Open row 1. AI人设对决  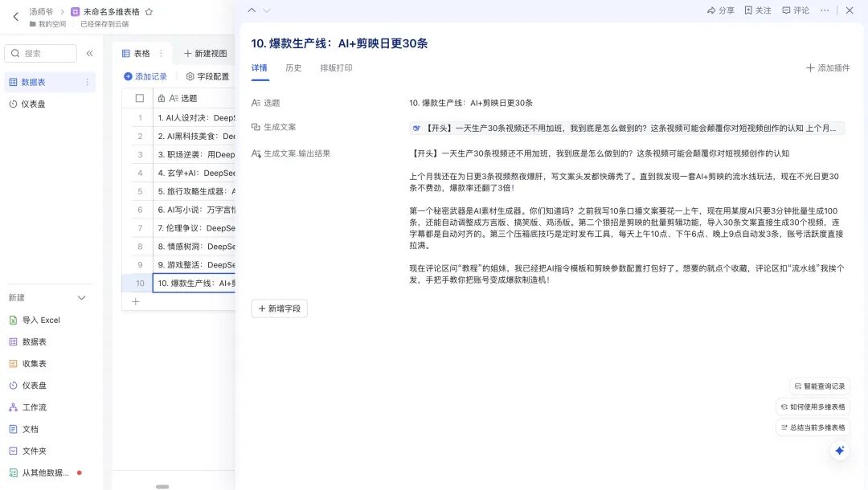(x=194, y=117)
